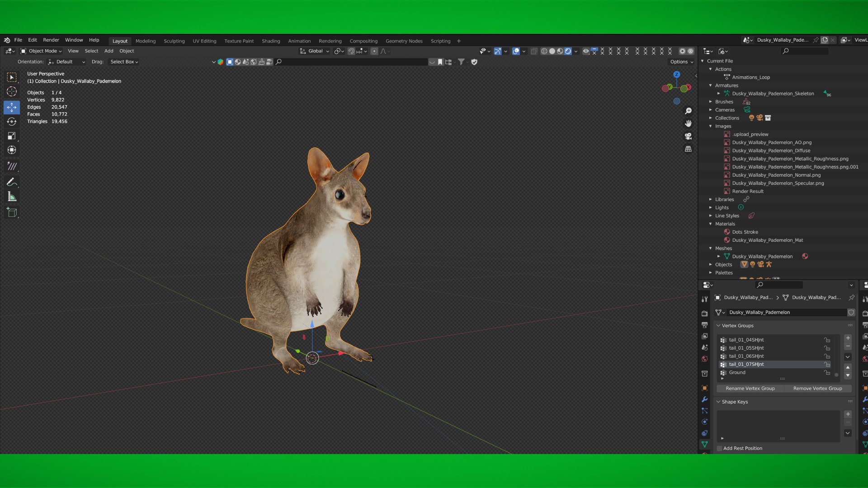Open the viewport Add menu

pyautogui.click(x=108, y=51)
